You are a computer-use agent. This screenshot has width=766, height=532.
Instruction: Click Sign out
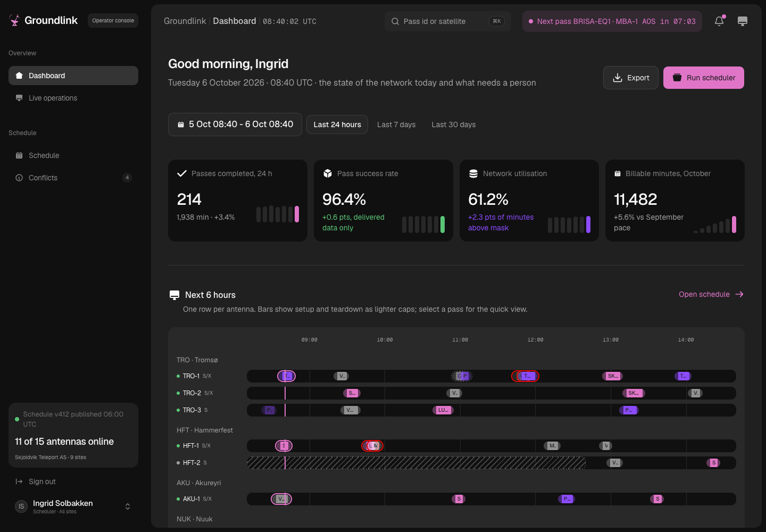click(73, 481)
